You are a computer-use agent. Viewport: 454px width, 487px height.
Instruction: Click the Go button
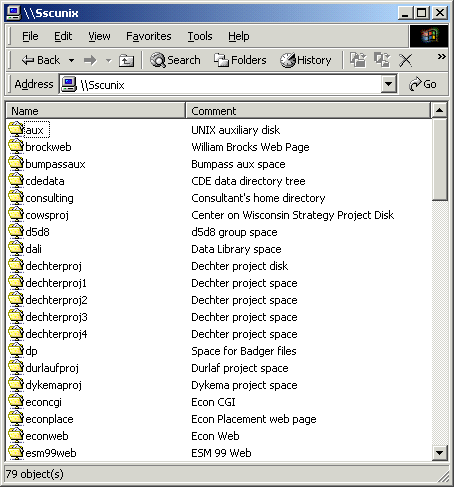[423, 84]
